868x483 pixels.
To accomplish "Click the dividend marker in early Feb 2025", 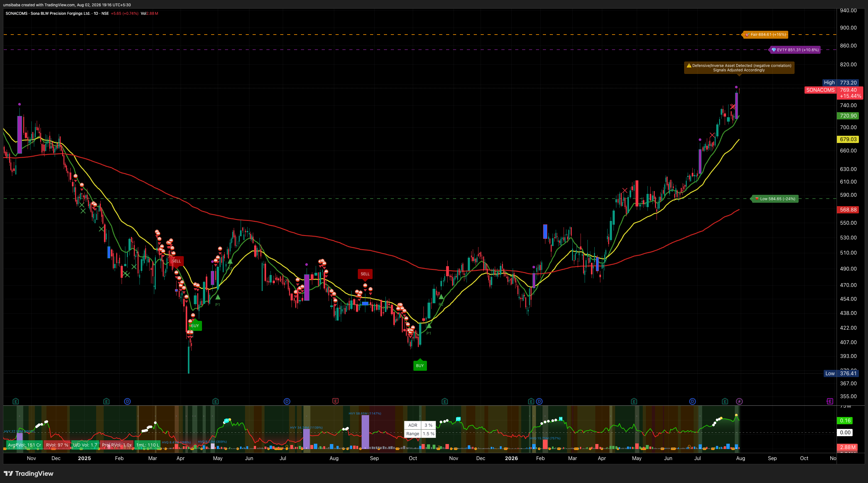I will click(x=127, y=401).
